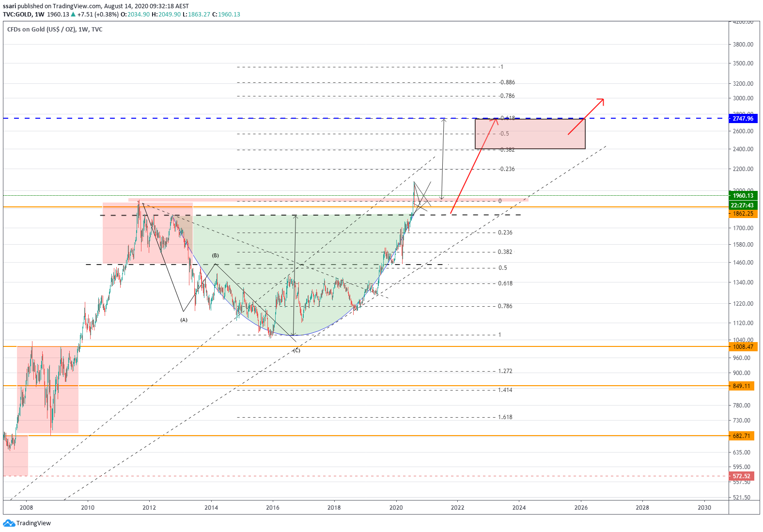Click the green 1960.13 current price label
The image size is (763, 532).
743,196
